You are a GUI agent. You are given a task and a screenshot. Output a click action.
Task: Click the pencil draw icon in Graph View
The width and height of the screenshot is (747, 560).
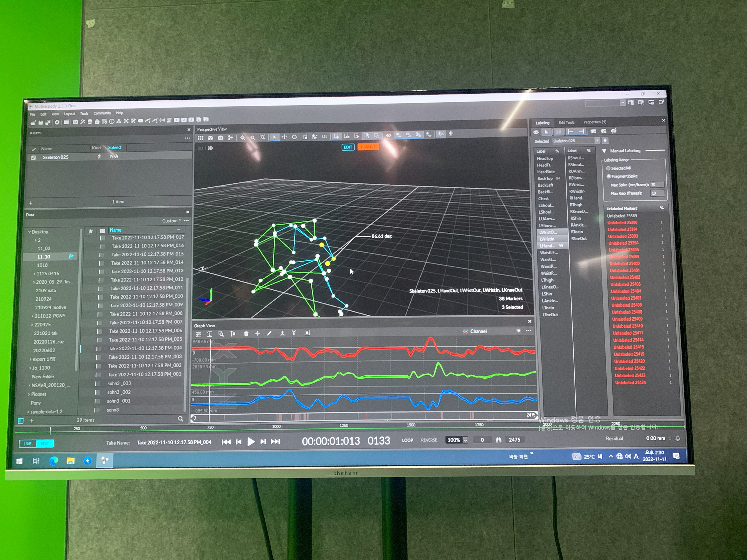tap(269, 333)
